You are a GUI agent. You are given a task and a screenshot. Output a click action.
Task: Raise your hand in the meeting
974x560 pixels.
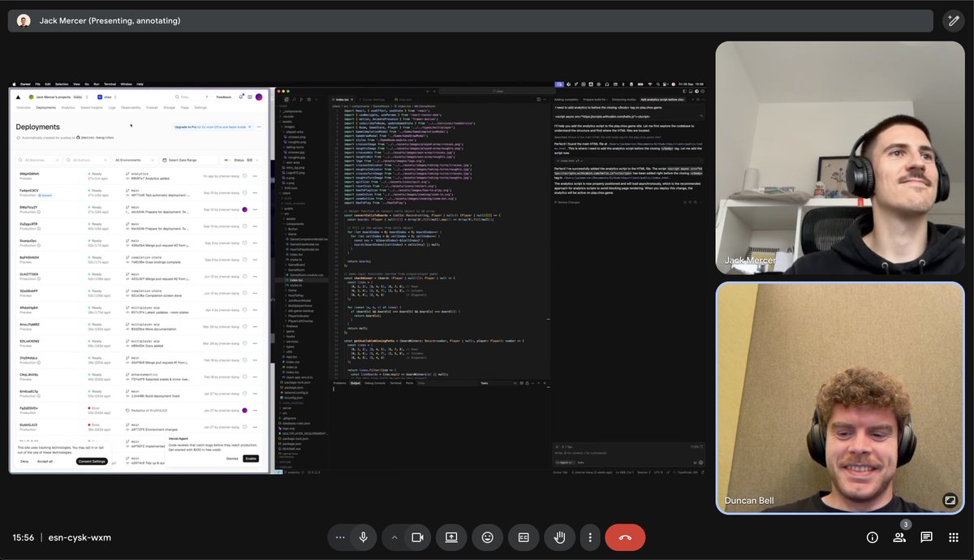pos(559,537)
